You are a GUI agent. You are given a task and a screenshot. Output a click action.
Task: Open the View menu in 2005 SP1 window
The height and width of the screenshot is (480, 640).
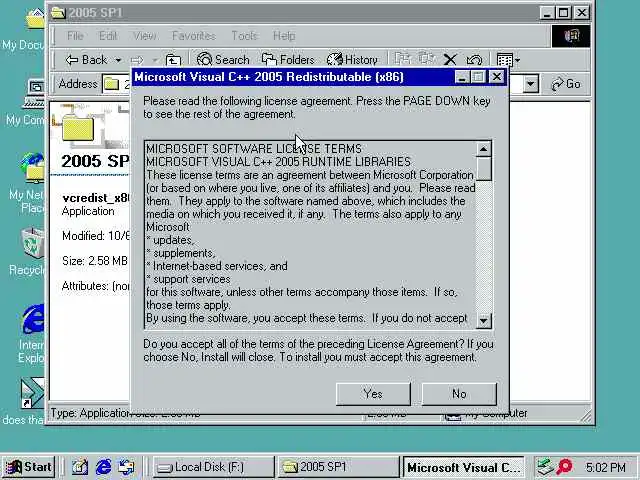click(x=144, y=36)
